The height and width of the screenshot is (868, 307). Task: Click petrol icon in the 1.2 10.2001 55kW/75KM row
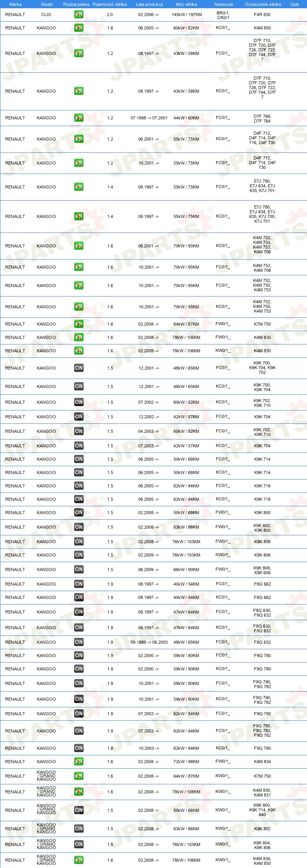pos(79,163)
